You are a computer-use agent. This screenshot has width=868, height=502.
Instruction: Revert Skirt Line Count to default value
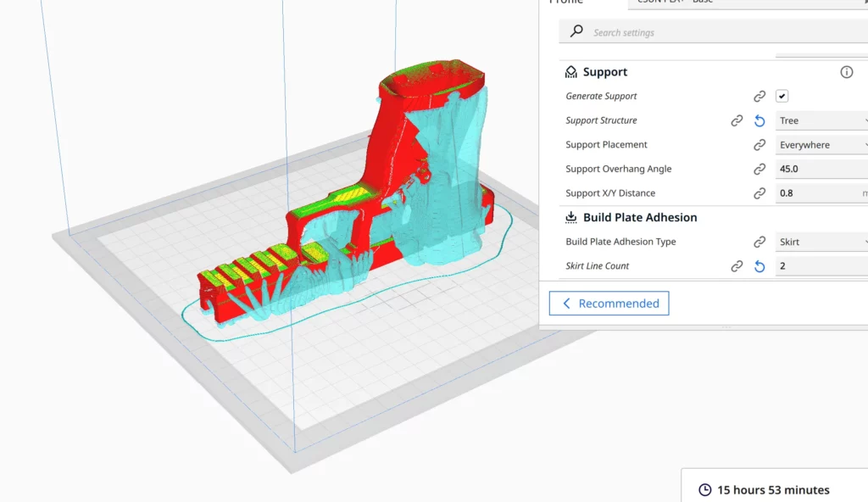[759, 265]
